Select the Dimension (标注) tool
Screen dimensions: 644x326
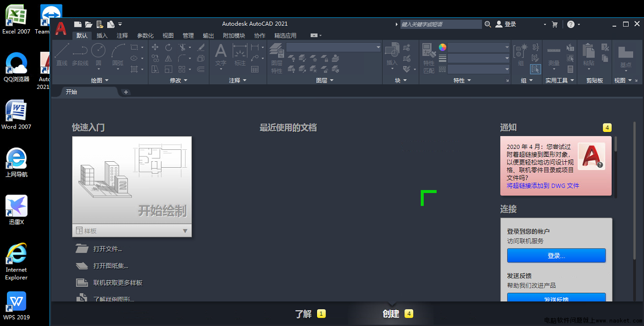coord(240,55)
